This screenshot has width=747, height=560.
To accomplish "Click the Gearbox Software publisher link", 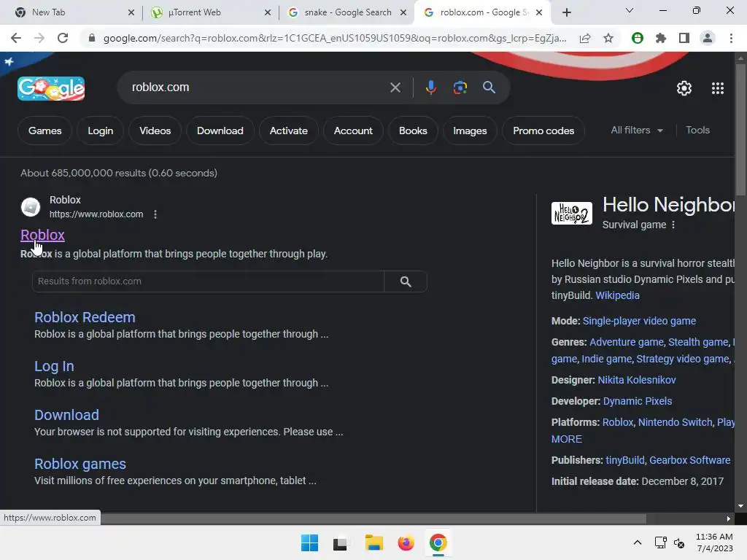I will [689, 461].
